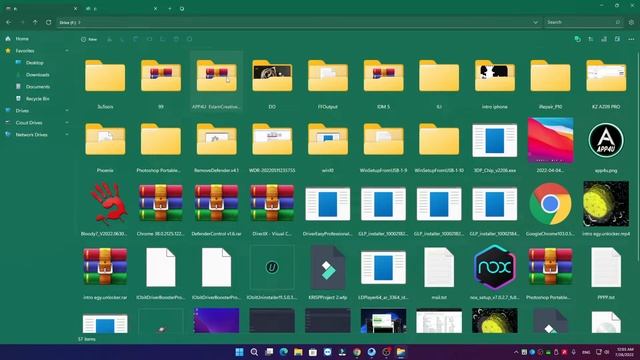
Task: Select the KRISPProject 2.wfp file
Action: pyautogui.click(x=328, y=273)
